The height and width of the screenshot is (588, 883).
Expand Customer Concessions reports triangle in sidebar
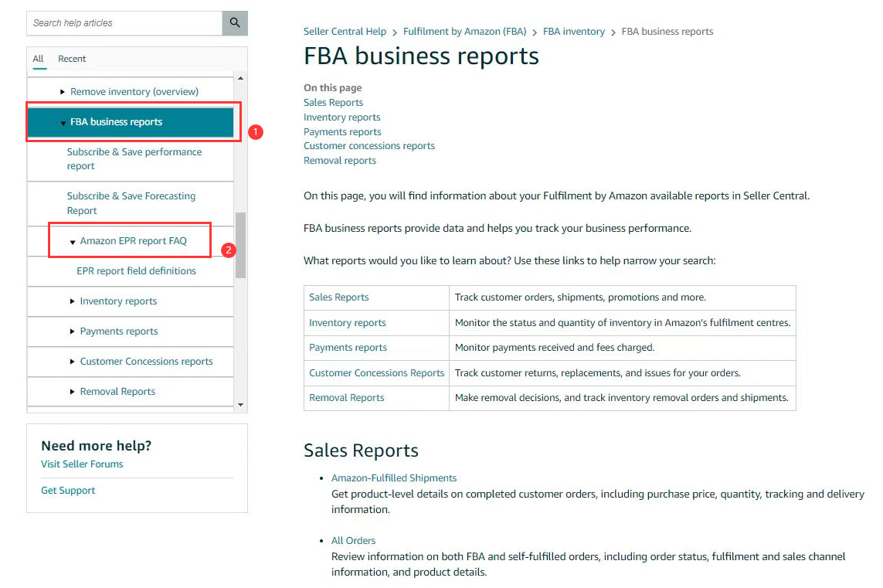[72, 362]
